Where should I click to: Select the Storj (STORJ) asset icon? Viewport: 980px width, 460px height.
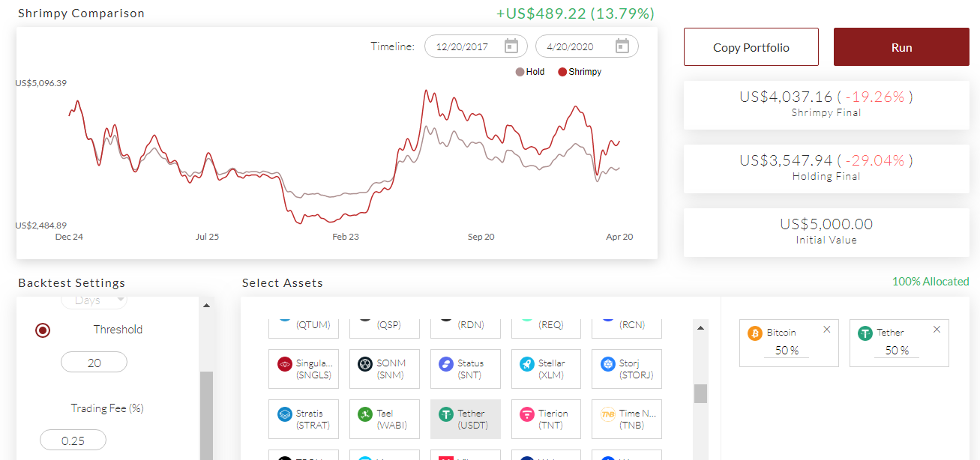pyautogui.click(x=607, y=364)
